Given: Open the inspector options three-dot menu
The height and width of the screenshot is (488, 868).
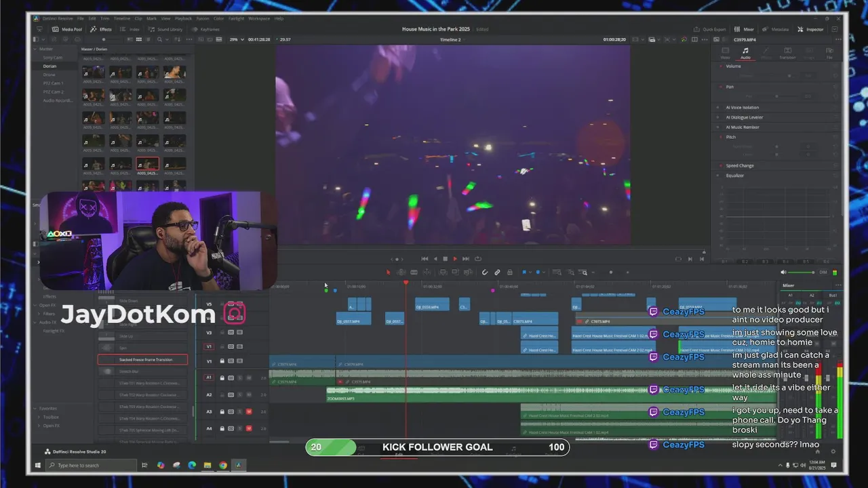Looking at the screenshot, I should tap(837, 39).
